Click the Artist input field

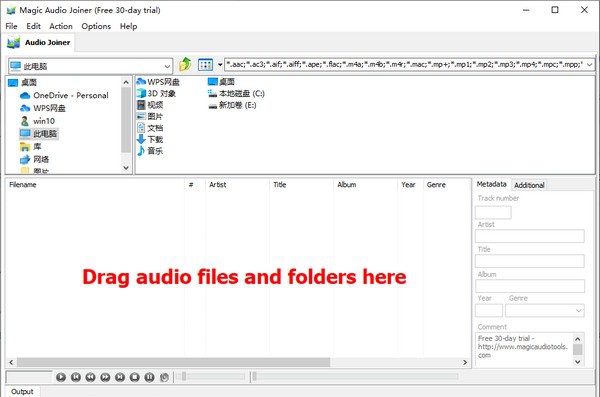tap(530, 236)
